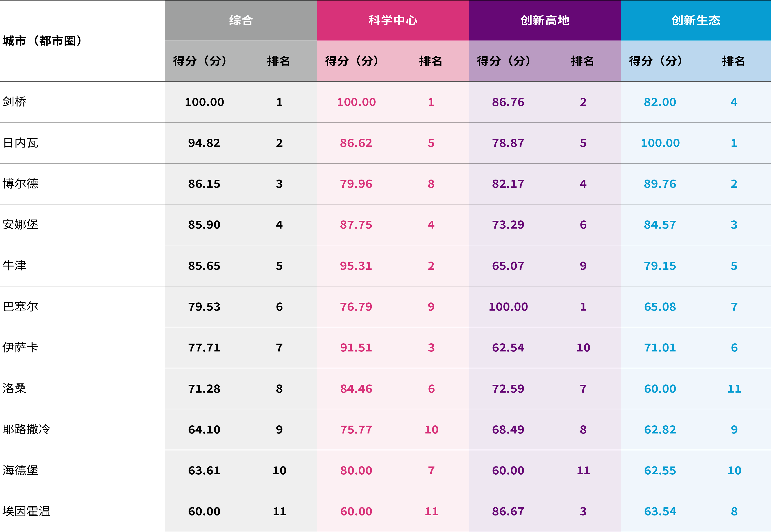Click 巴塞尔's 科学中心 score 76.79
Viewport: 771px width, 532px height.
click(x=356, y=307)
